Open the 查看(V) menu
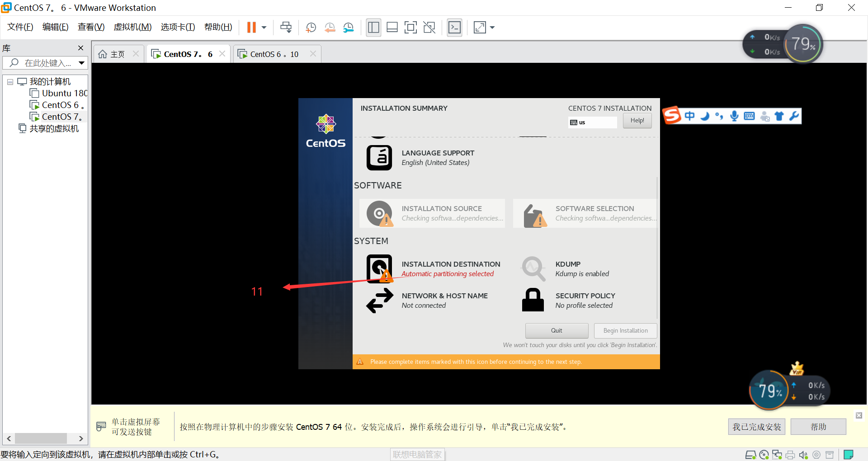Viewport: 868px width, 461px height. 91,27
